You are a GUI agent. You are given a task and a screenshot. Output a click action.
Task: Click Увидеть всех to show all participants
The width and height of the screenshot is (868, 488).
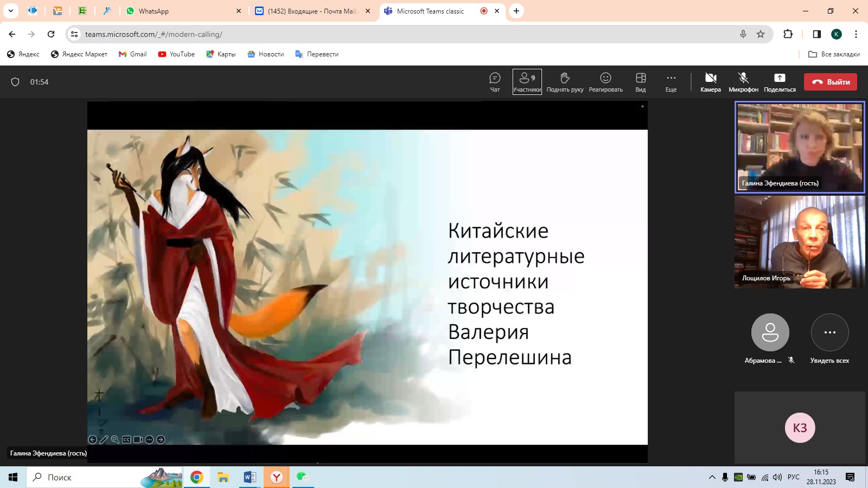(829, 332)
